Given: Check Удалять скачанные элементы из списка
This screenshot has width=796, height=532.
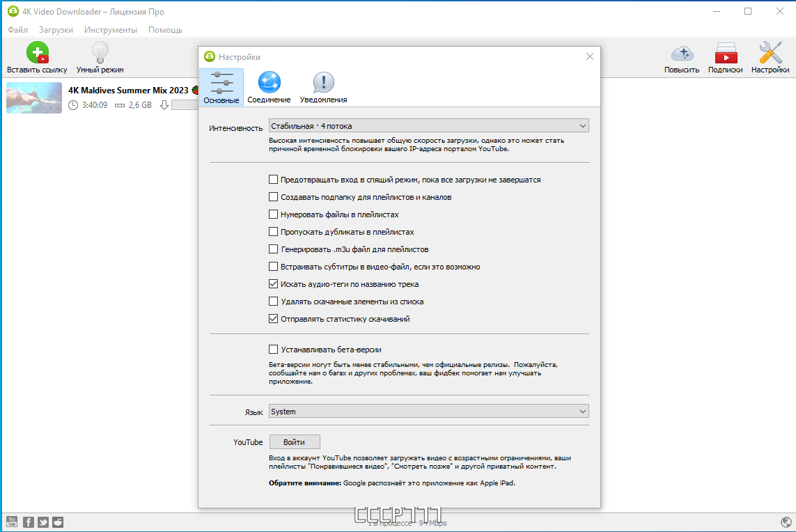Looking at the screenshot, I should [x=273, y=301].
